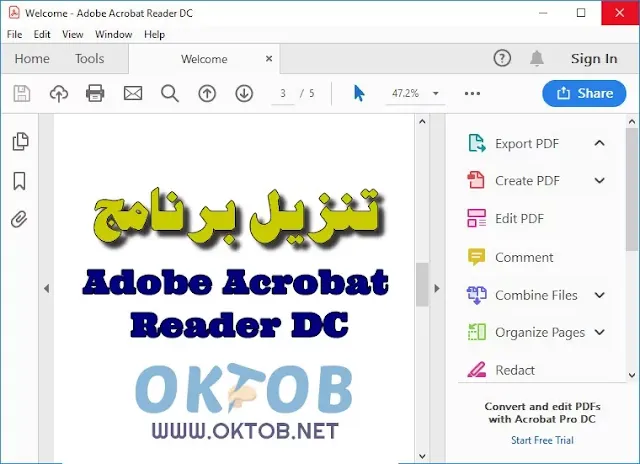Click the Organize Pages label
640x464 pixels.
pos(540,333)
